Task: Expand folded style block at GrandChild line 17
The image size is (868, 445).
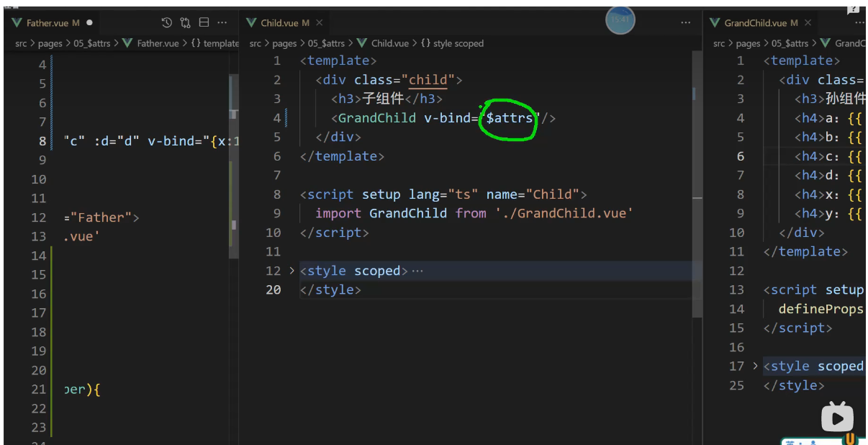Action: click(755, 366)
